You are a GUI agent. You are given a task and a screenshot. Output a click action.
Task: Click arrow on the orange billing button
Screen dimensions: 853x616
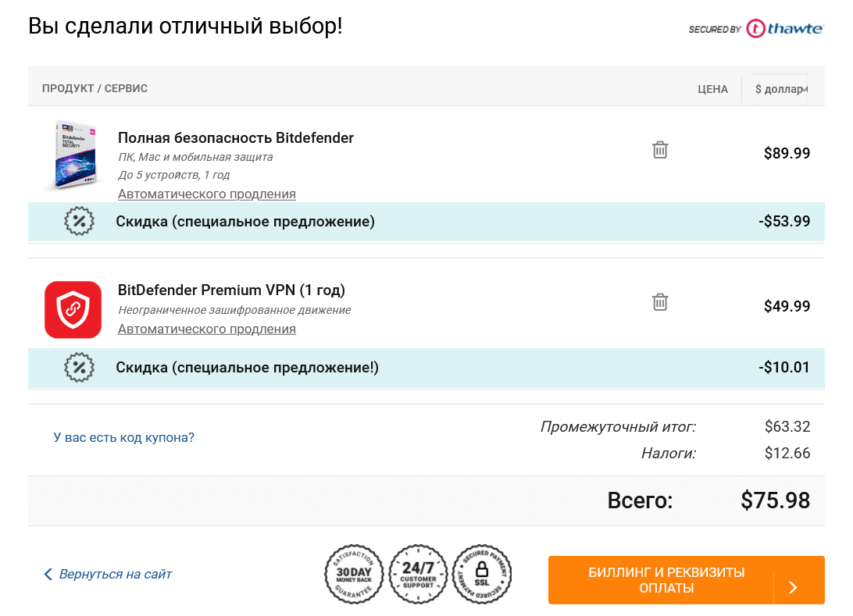(x=793, y=587)
